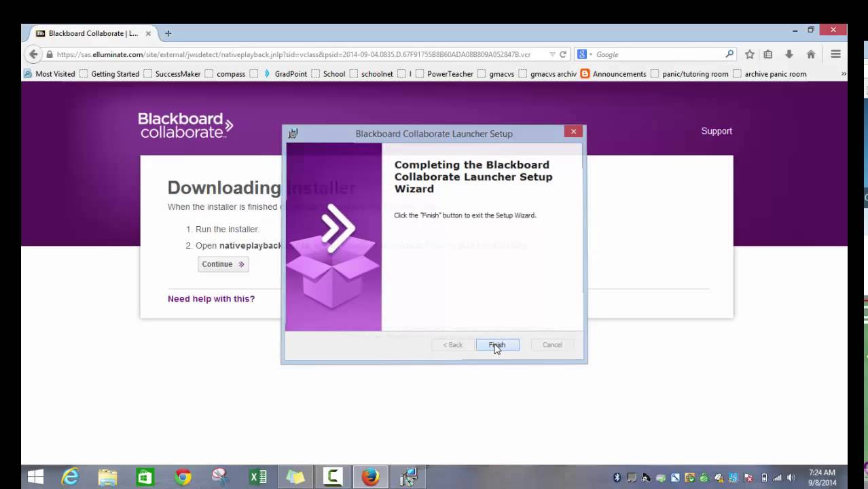Open Snipping Tool taskbar icon

220,477
